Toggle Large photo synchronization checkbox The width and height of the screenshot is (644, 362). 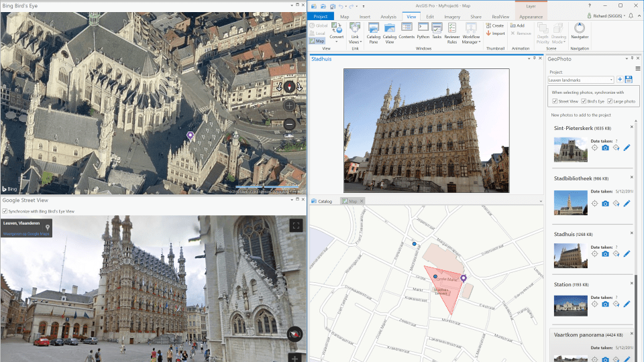pos(610,101)
